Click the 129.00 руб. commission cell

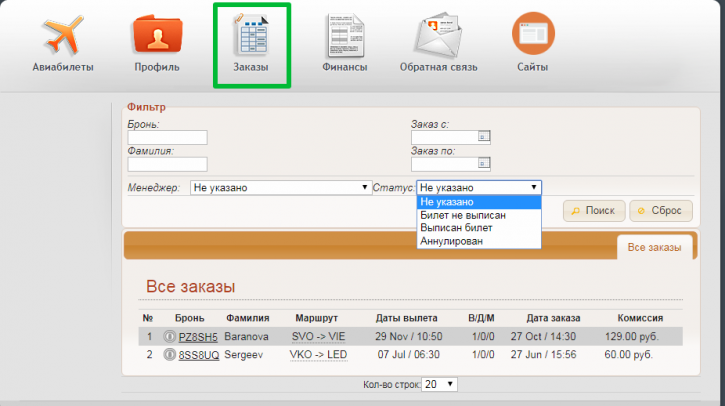pyautogui.click(x=632, y=337)
